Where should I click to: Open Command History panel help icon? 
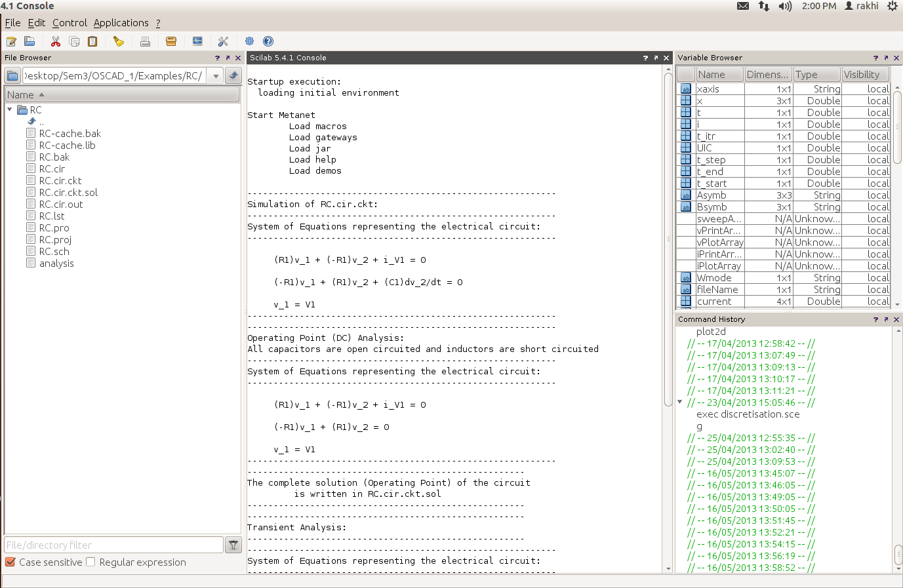875,319
